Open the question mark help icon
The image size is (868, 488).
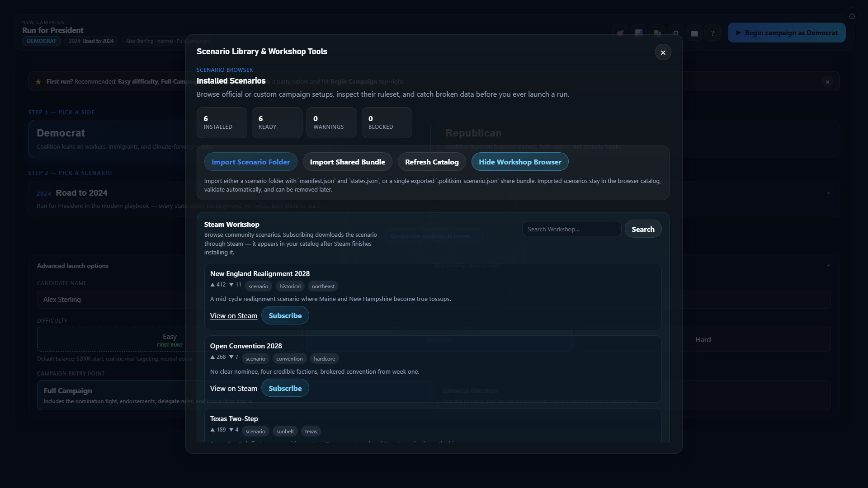click(x=713, y=33)
